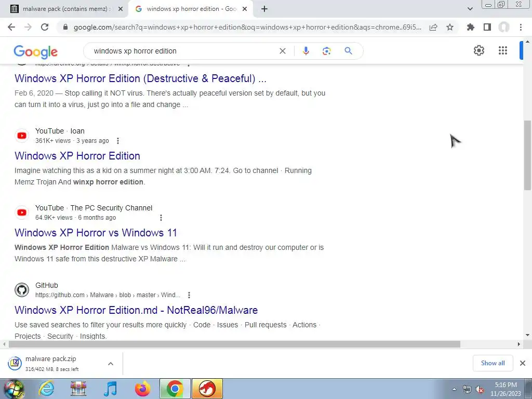Switch to the malware pack (contains memz) tab
Viewport: 532px width, 399px height.
click(x=64, y=9)
